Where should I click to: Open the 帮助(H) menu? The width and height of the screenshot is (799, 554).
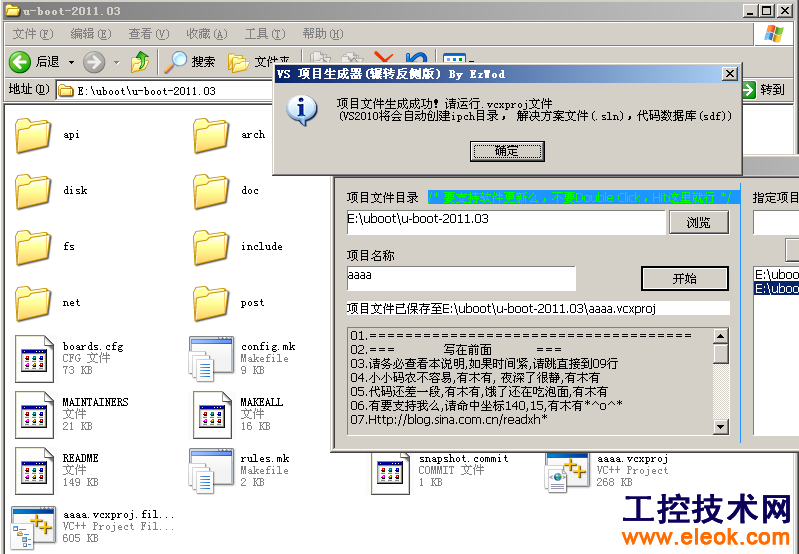click(x=323, y=34)
